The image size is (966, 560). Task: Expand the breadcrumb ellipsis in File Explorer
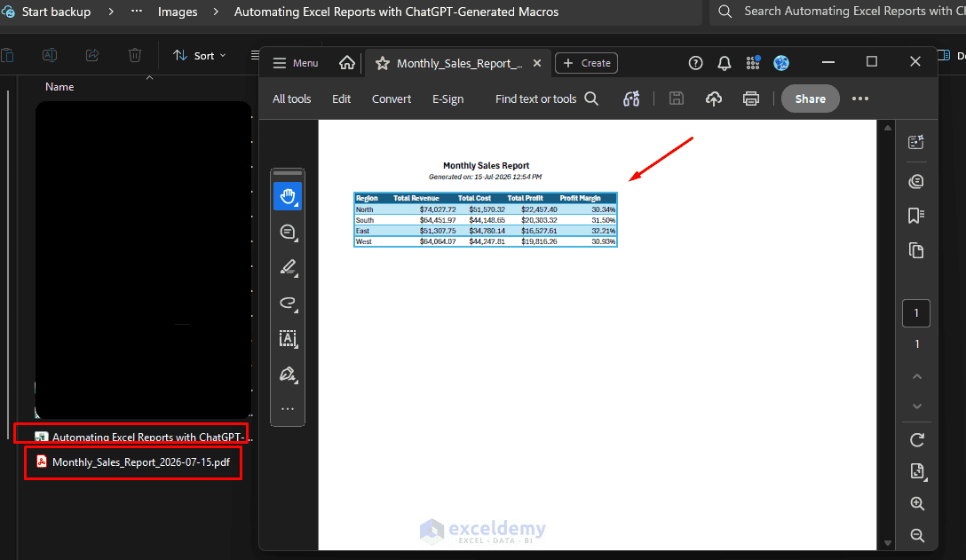tap(137, 11)
